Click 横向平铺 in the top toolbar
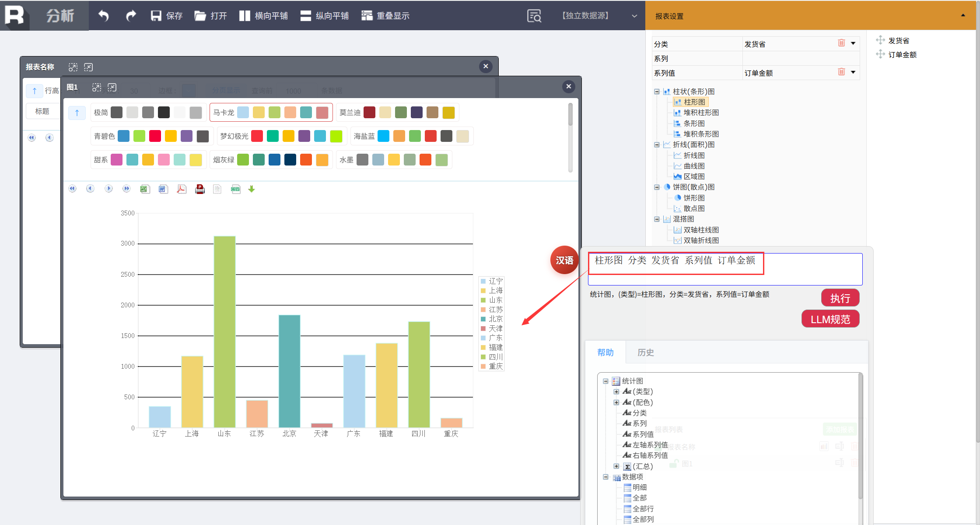Image resolution: width=980 pixels, height=525 pixels. coord(263,16)
